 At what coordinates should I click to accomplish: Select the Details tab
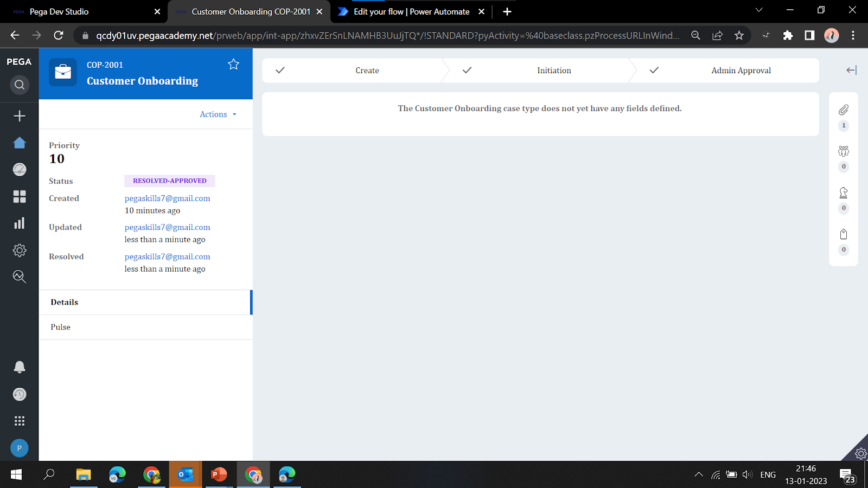click(145, 303)
